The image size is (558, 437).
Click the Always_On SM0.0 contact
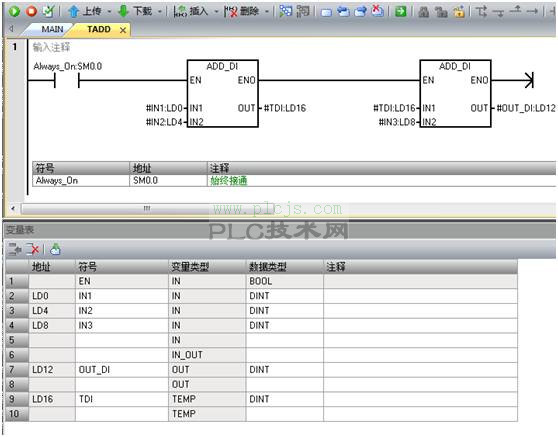67,81
